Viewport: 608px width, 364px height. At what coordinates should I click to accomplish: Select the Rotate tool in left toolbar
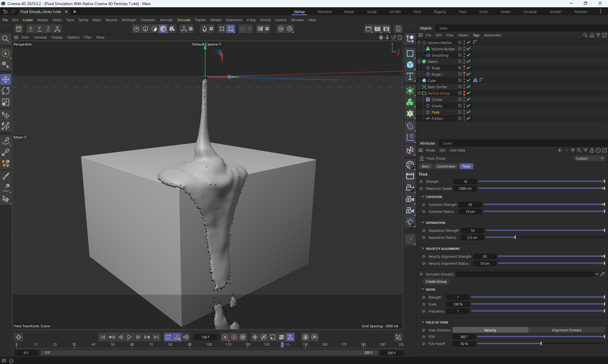point(6,91)
